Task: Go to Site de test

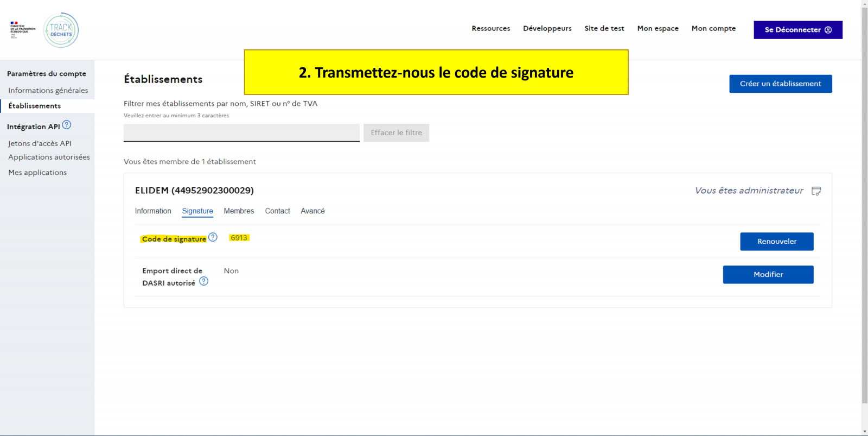Action: [604, 29]
